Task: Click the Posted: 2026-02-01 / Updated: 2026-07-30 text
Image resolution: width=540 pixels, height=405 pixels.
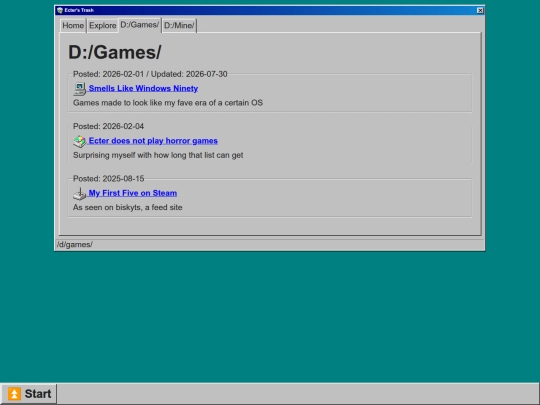Action: [x=150, y=74]
